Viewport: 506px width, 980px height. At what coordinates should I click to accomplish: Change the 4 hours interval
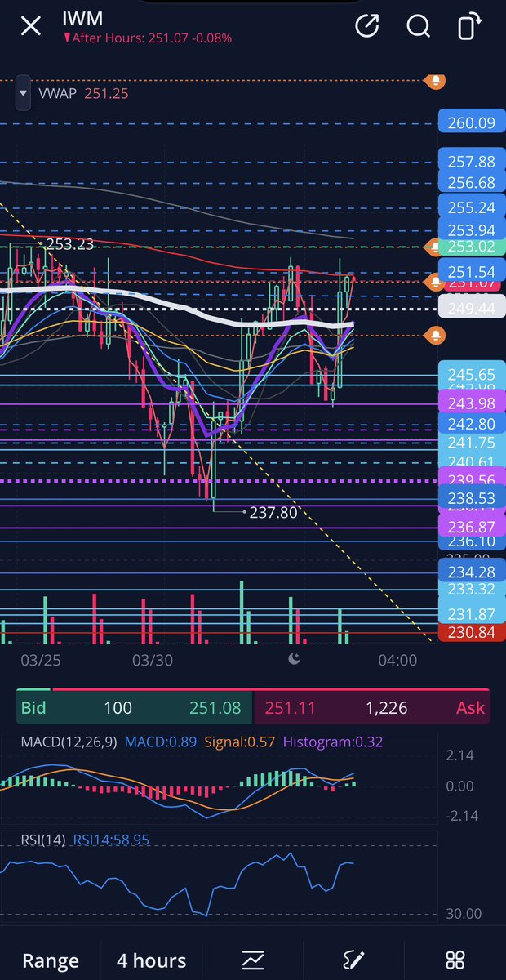[x=151, y=960]
